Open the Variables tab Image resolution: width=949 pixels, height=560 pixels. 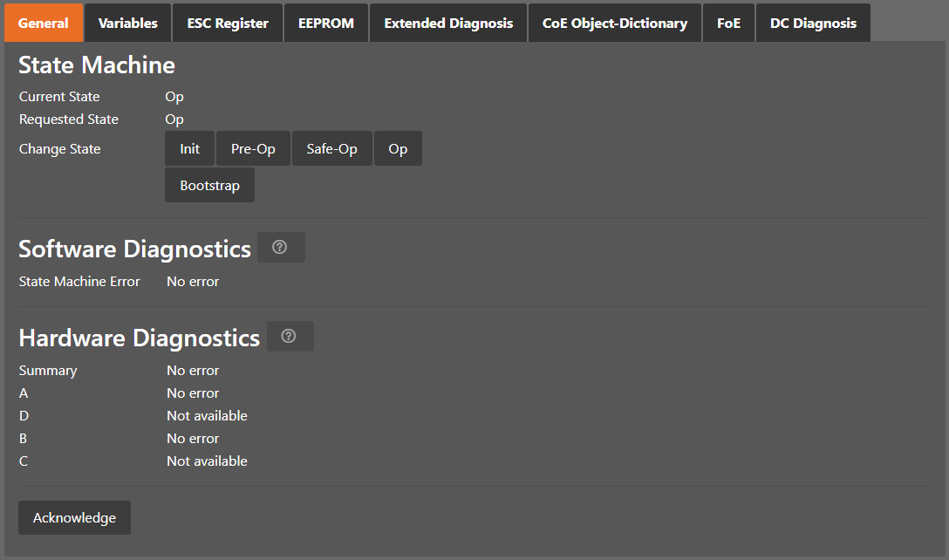tap(128, 23)
